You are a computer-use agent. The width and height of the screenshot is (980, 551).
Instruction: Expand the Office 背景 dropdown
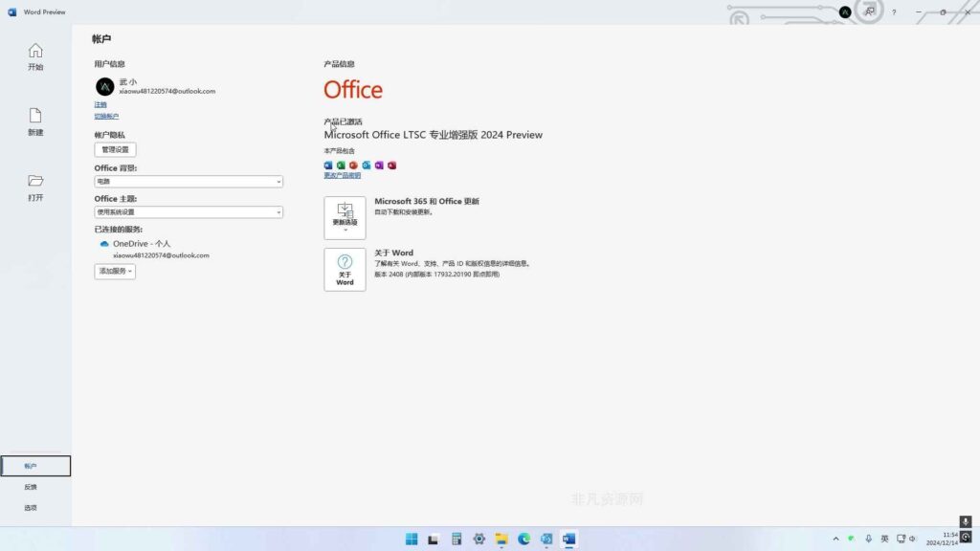(189, 181)
